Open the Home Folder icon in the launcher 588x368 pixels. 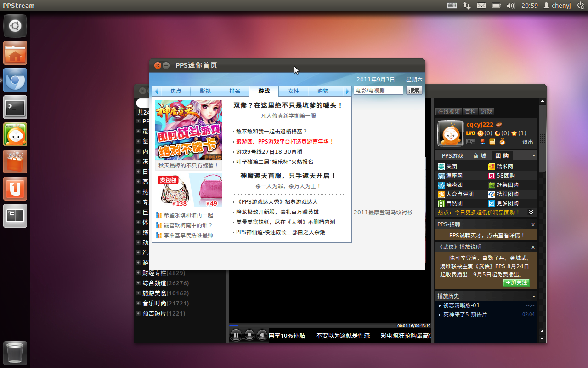pyautogui.click(x=15, y=53)
